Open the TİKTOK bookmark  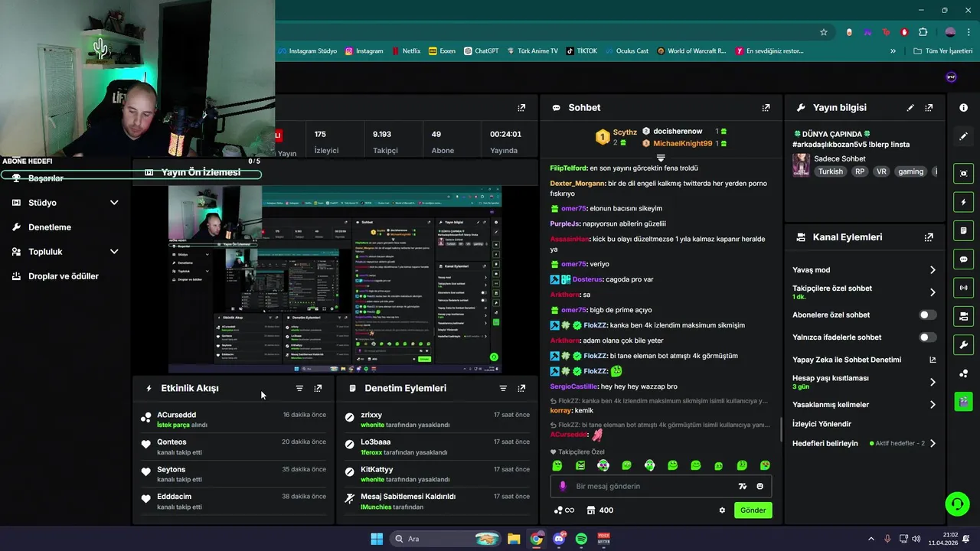point(581,51)
